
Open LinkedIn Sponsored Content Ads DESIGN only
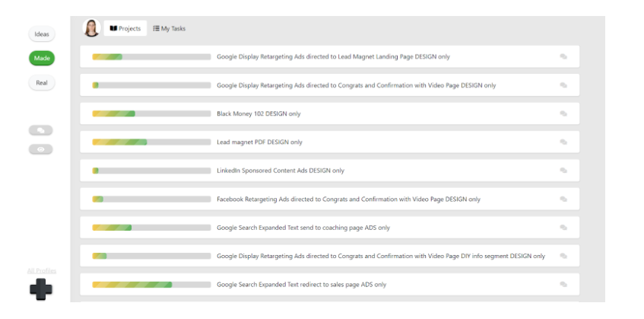point(281,171)
